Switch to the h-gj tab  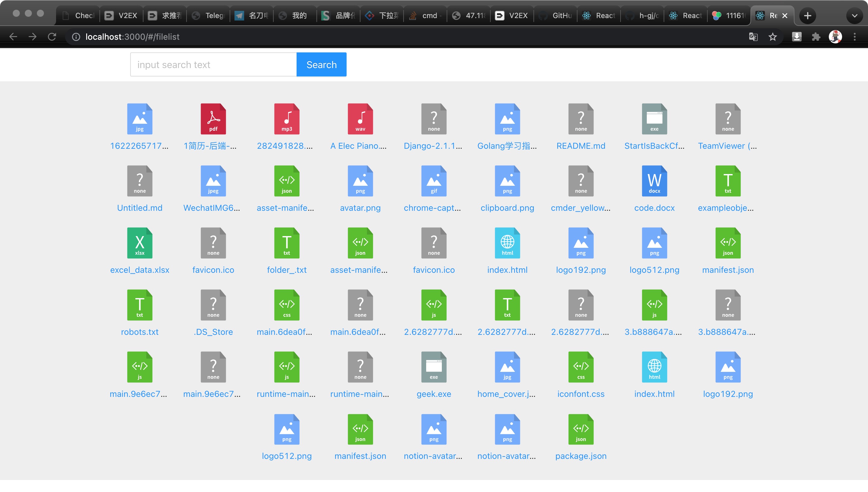pos(643,16)
